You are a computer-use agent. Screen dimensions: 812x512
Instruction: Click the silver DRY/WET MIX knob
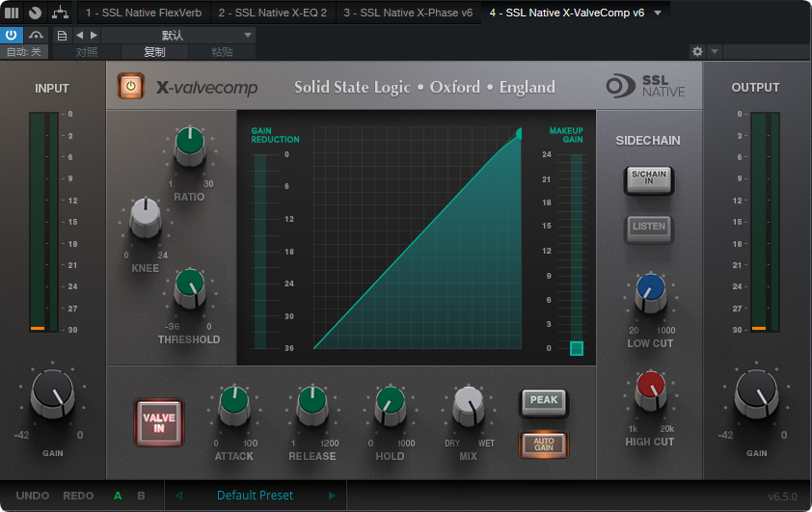point(468,405)
